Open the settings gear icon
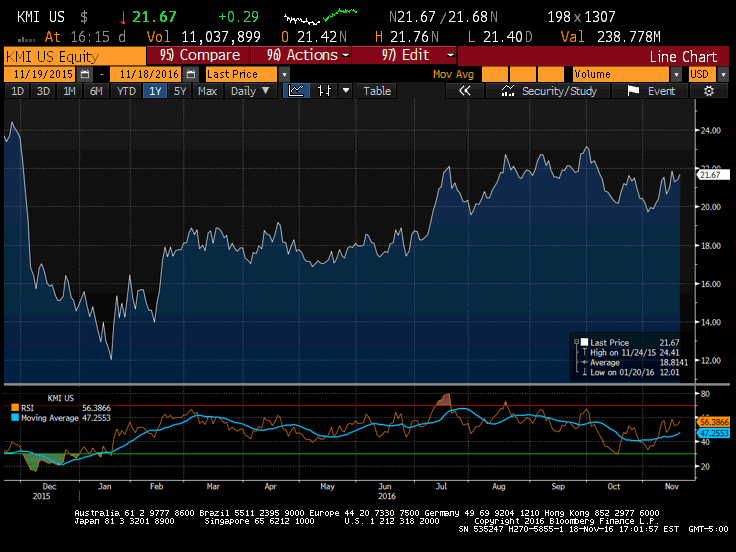The width and height of the screenshot is (736, 552). point(709,91)
